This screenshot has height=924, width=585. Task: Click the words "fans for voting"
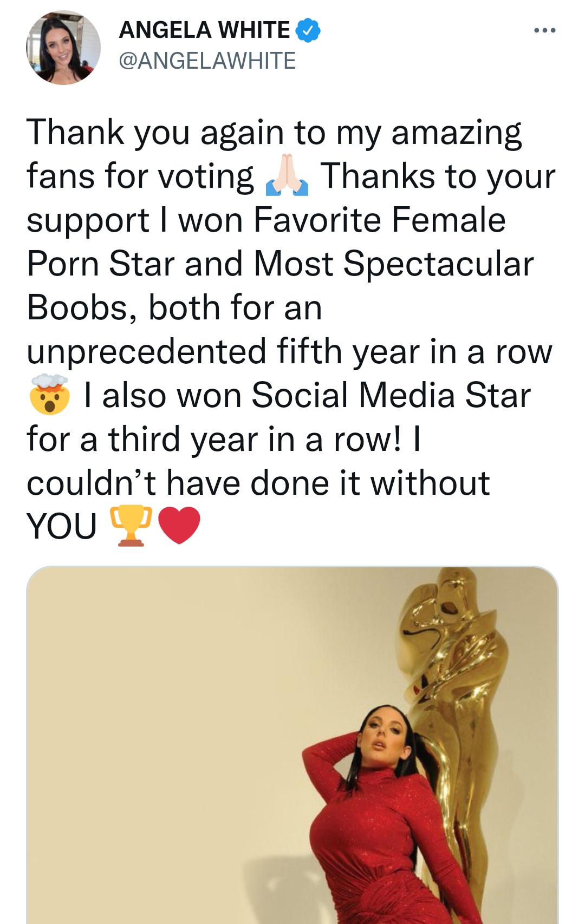pos(140,177)
